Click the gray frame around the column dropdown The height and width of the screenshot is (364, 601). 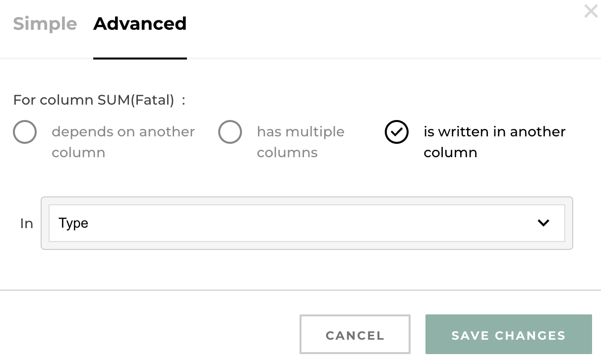point(306,201)
